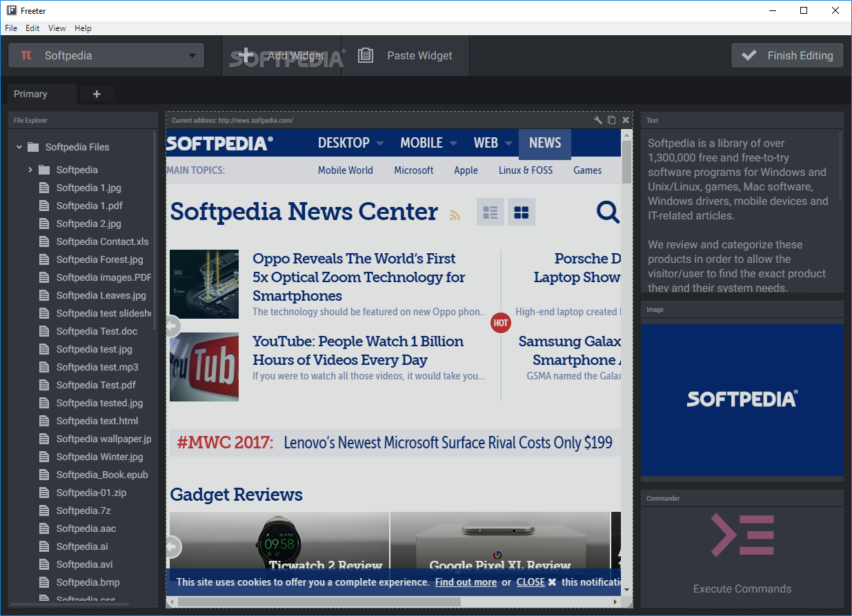Image resolution: width=852 pixels, height=616 pixels.
Task: Select Softpedia_Book.epub file
Action: click(102, 475)
